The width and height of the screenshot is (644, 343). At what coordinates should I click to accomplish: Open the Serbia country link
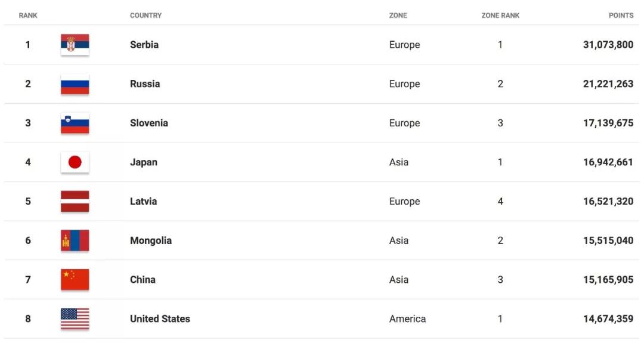tap(144, 45)
